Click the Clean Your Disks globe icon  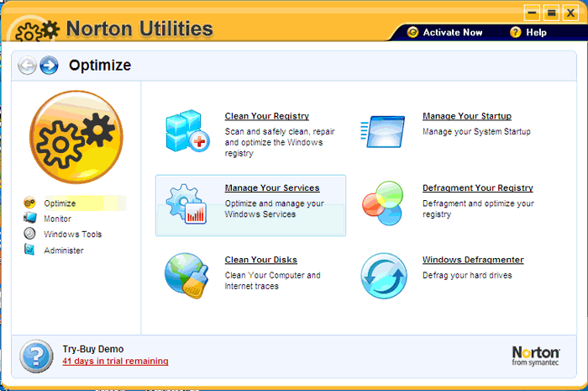186,276
